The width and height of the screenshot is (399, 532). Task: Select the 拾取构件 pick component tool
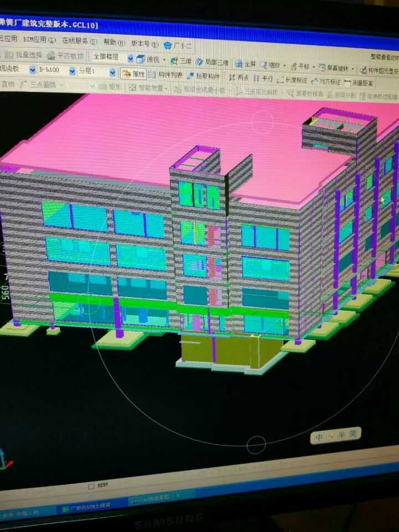[203, 76]
